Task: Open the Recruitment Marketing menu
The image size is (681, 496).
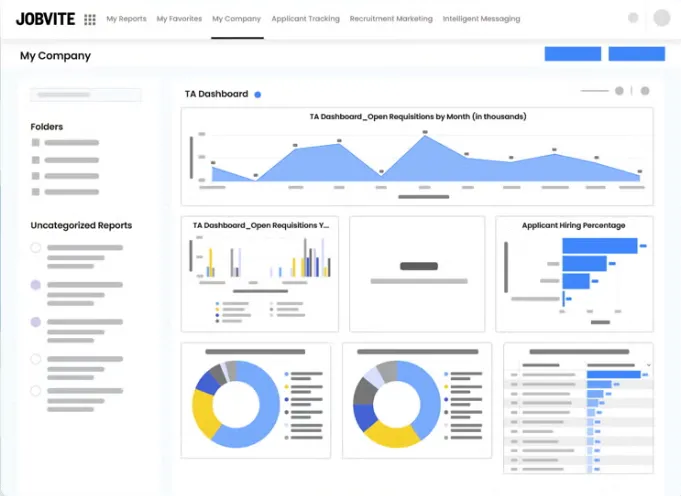Action: [391, 19]
